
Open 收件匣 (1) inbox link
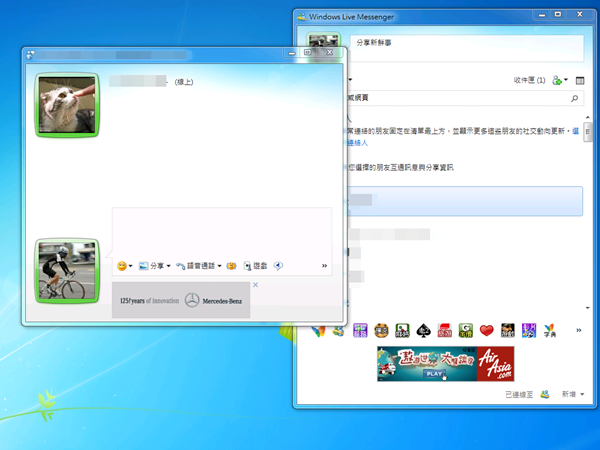529,79
